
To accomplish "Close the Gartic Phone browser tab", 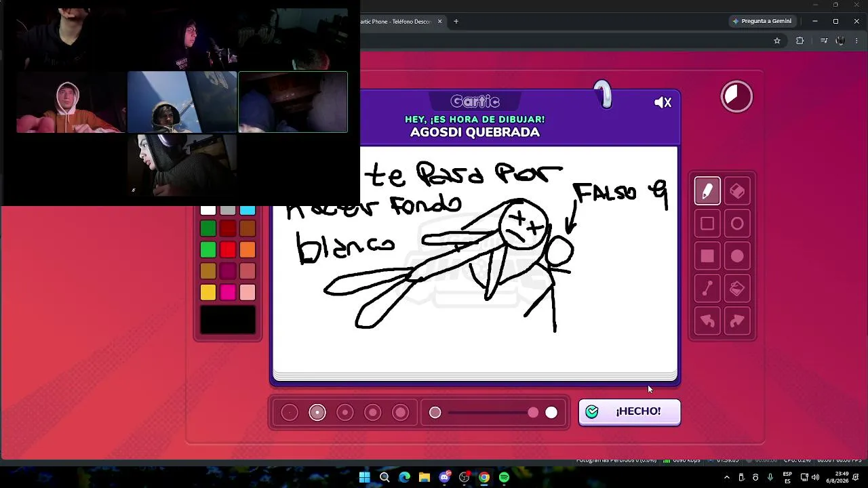I will click(x=439, y=22).
